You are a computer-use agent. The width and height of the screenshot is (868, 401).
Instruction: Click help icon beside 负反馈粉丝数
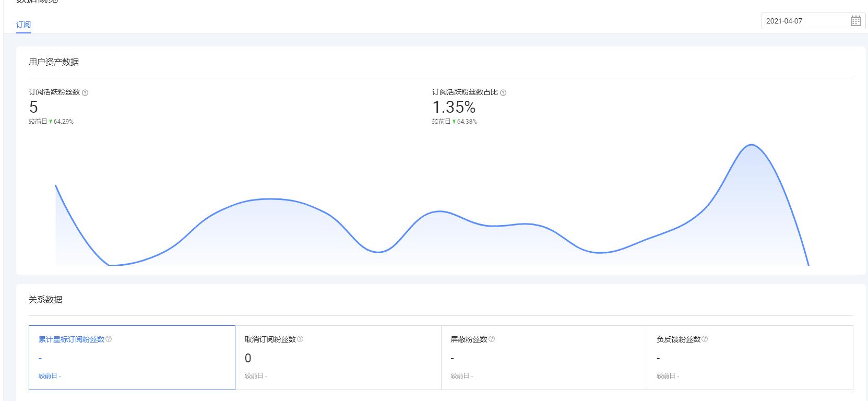coord(705,339)
